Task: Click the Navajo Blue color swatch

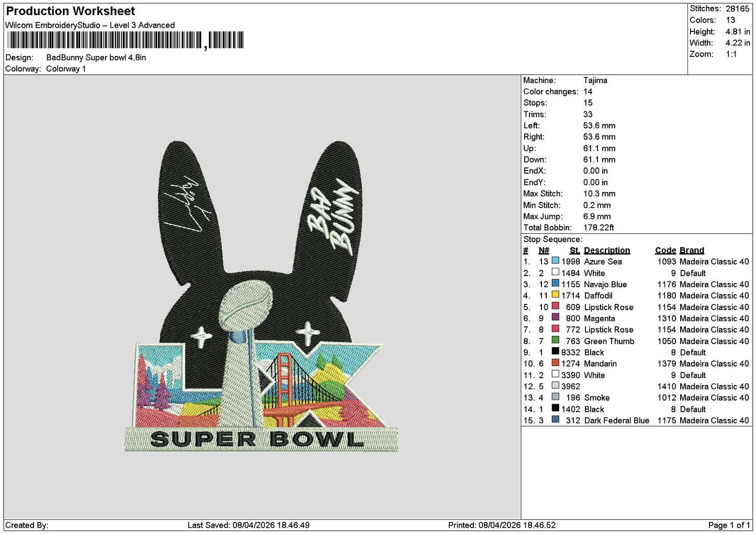Action: (555, 284)
